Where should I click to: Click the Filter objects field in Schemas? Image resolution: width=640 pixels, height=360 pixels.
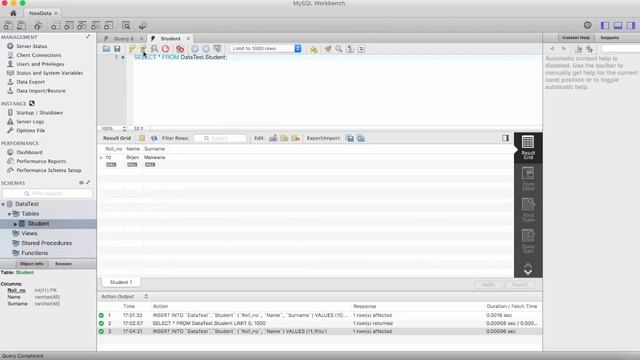[47, 193]
